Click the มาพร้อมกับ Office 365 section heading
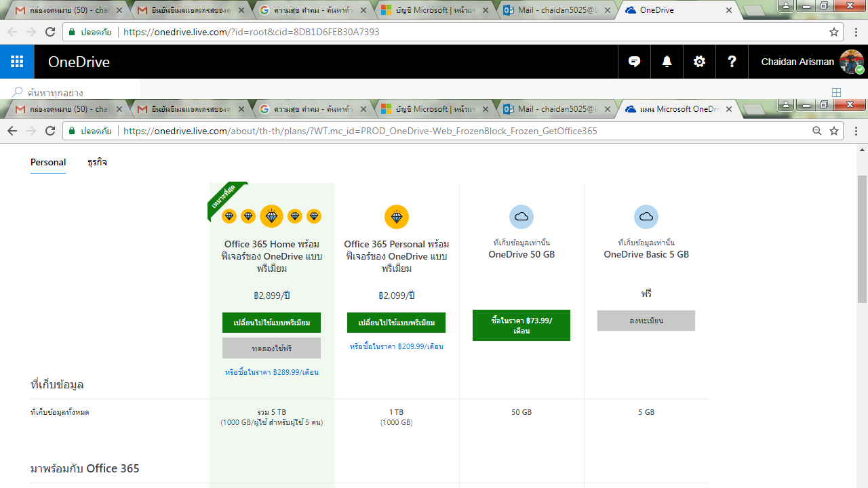The image size is (868, 488). (85, 468)
